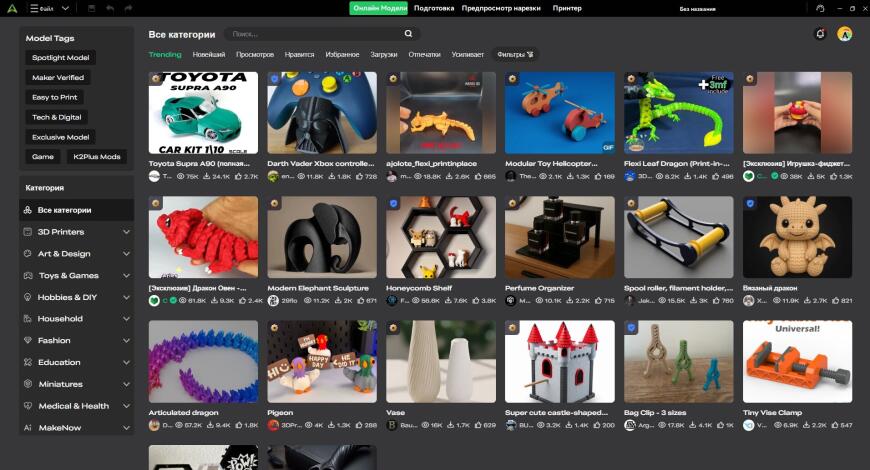Viewport: 870px width, 470px height.
Task: Expand the Toys & Games category chevron
Action: (x=126, y=275)
